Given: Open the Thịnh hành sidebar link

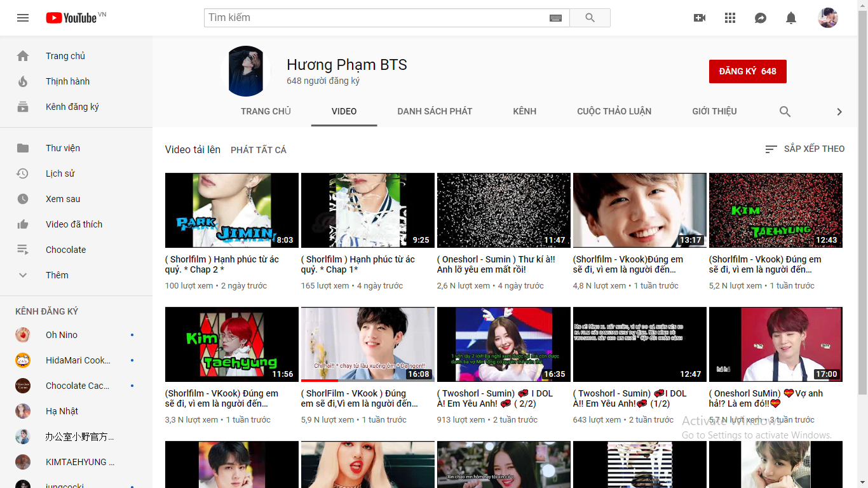Looking at the screenshot, I should [76, 81].
